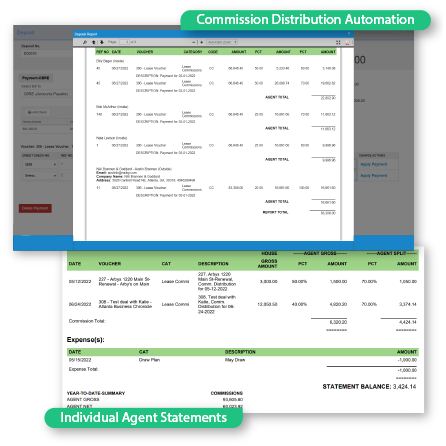Open the Automatic Zoom dropdown
This screenshot has width=446, height=446.
click(x=222, y=42)
